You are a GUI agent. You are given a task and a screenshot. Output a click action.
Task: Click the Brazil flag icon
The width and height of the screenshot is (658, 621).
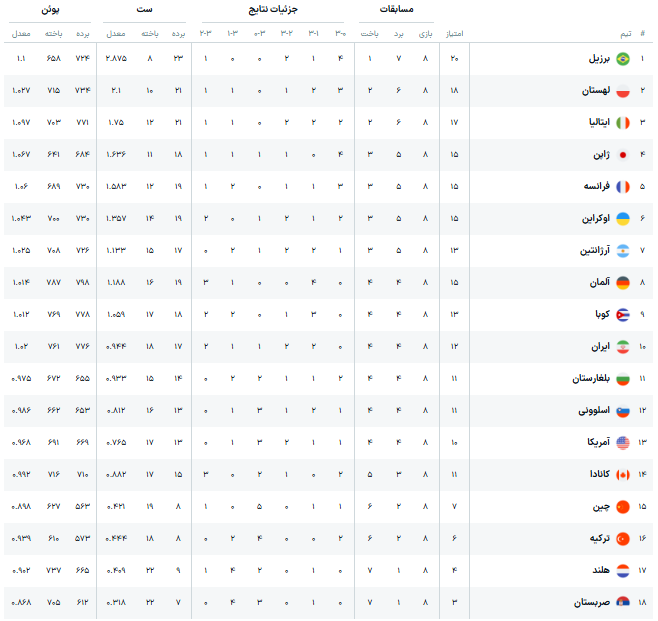click(x=622, y=59)
